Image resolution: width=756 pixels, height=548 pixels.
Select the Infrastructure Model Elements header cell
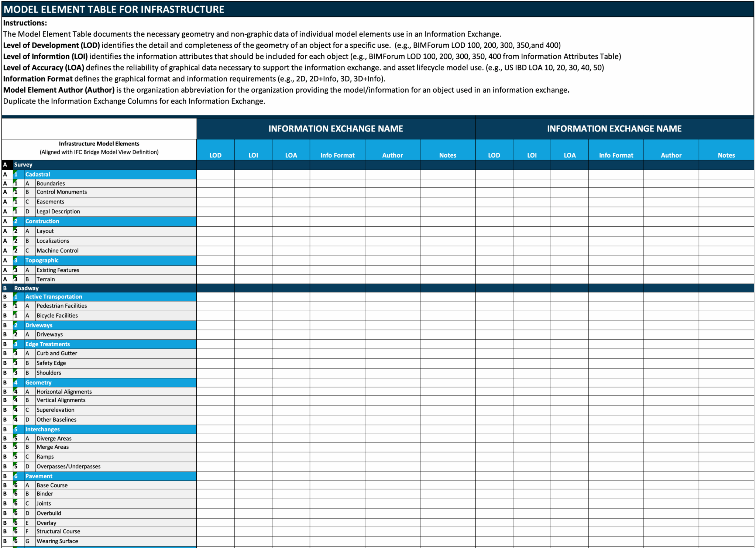point(99,148)
